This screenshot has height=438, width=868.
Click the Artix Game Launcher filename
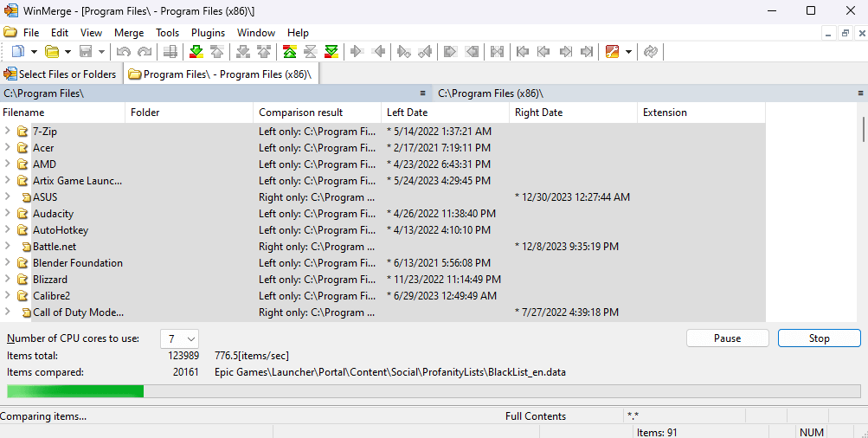tap(78, 181)
